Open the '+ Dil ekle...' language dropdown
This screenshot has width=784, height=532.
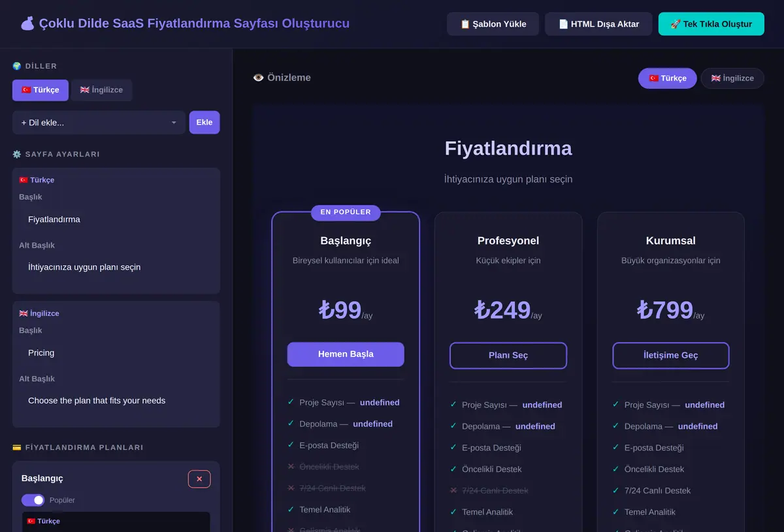99,123
